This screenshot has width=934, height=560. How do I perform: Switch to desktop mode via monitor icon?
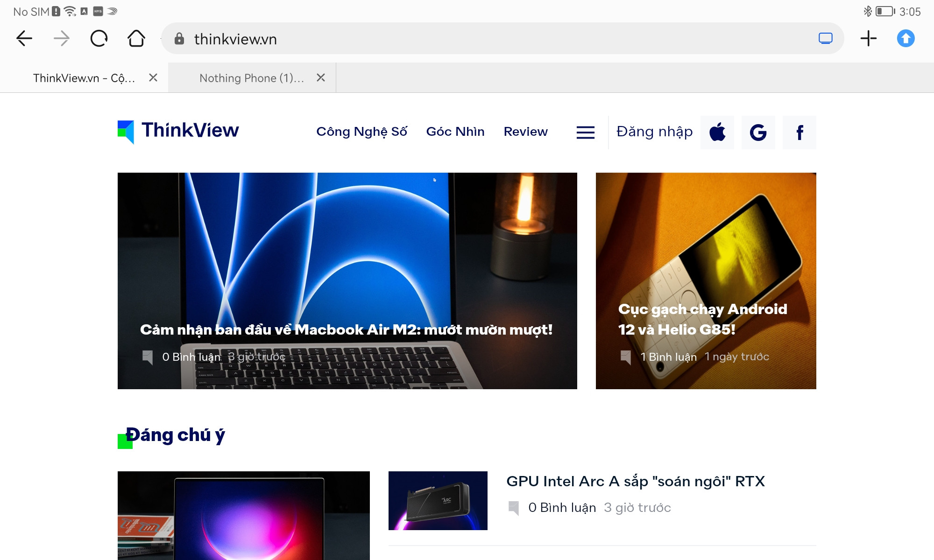826,38
